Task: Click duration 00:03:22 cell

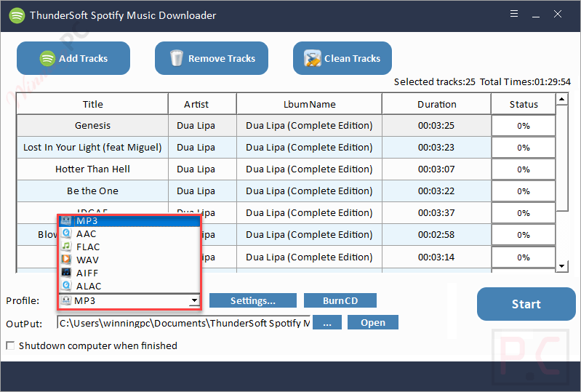Action: (436, 191)
